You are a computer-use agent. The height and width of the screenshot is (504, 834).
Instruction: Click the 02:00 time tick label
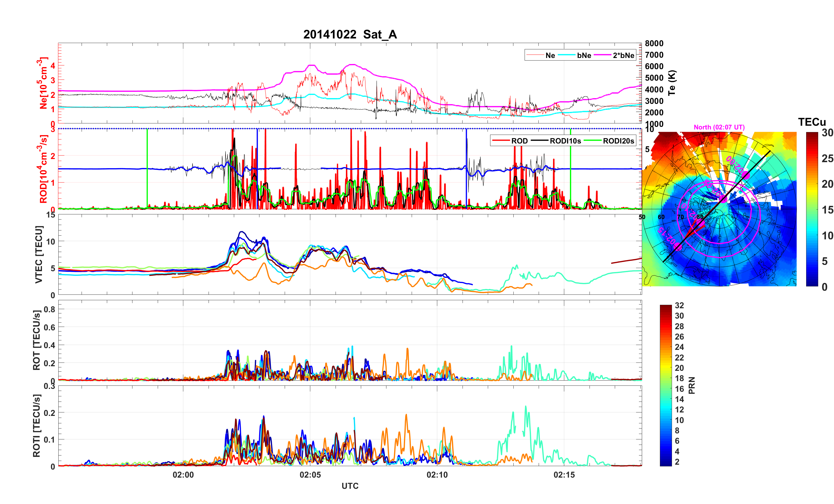tap(183, 475)
